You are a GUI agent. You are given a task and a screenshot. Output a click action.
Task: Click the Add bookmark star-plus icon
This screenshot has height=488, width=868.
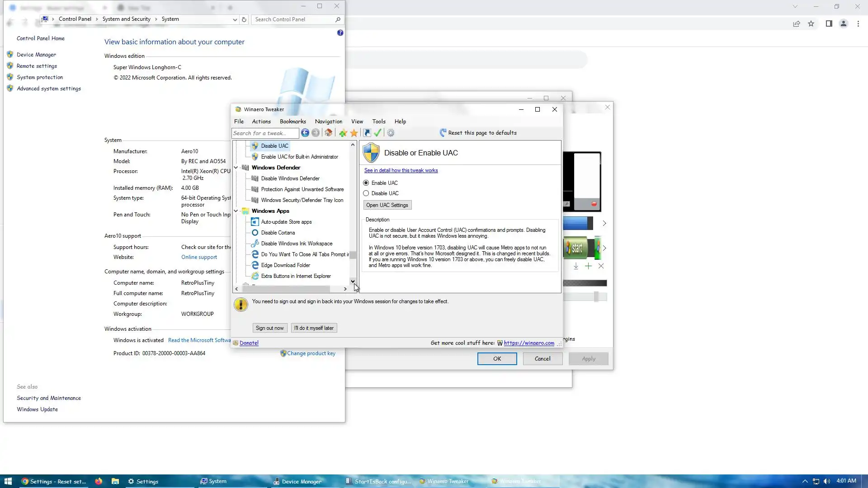[x=343, y=133]
